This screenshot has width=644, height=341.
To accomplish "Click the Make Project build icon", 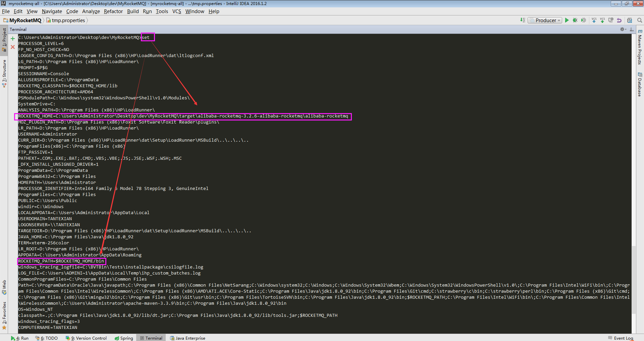I will 523,20.
